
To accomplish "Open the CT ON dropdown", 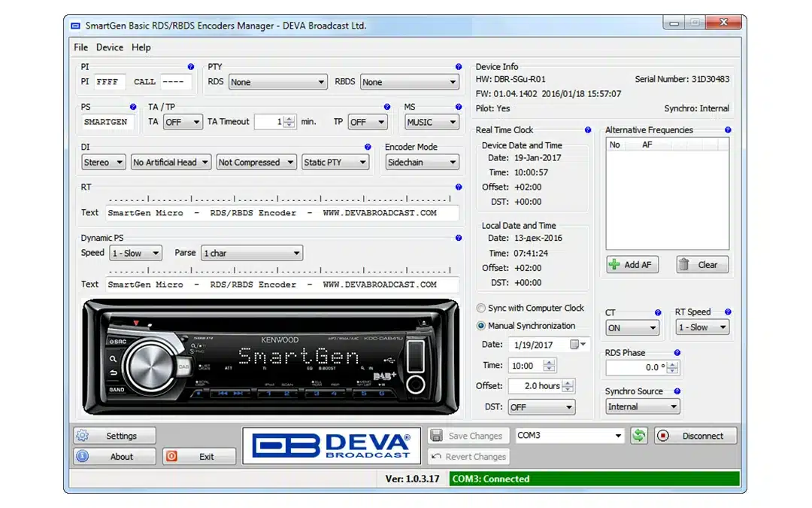I will 632,327.
